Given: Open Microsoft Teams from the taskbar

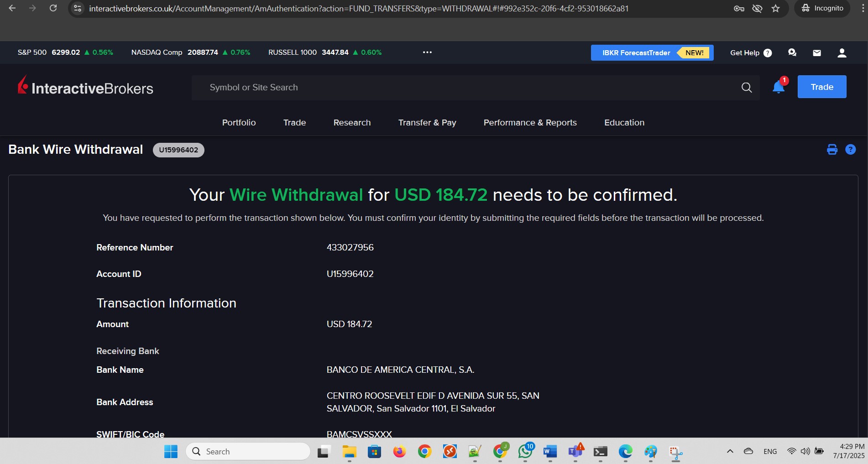Looking at the screenshot, I should (575, 451).
